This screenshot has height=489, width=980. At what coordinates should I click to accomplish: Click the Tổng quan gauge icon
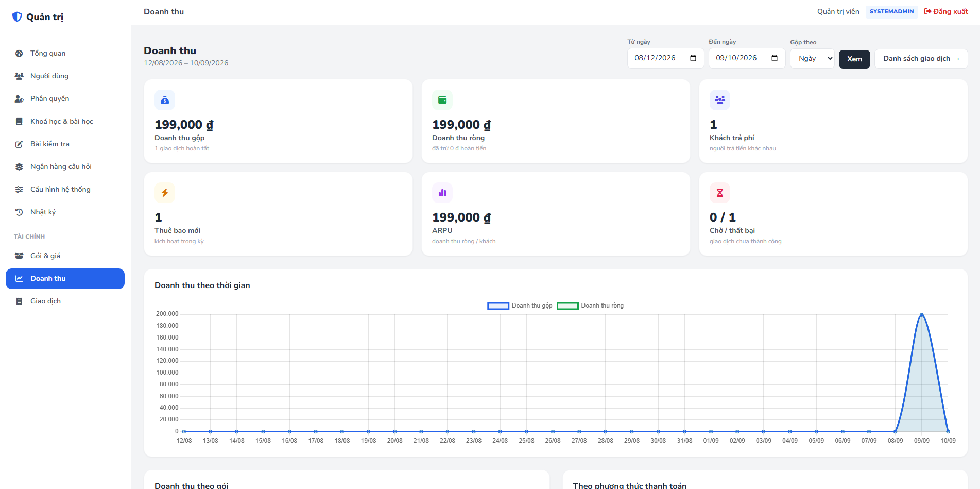[19, 54]
